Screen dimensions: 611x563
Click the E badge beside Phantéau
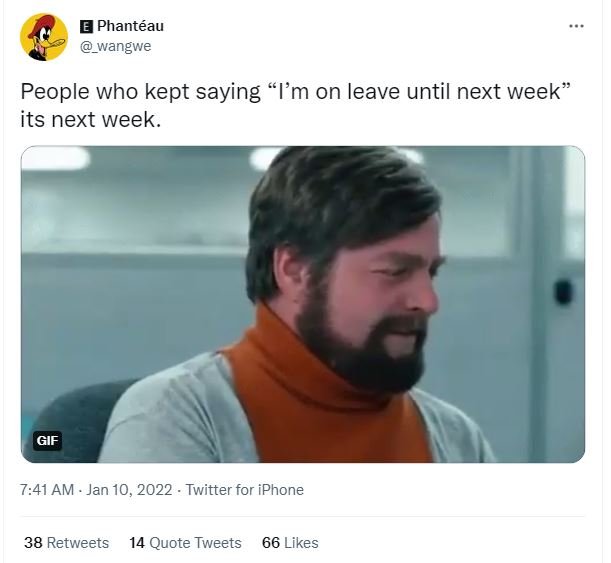(86, 26)
